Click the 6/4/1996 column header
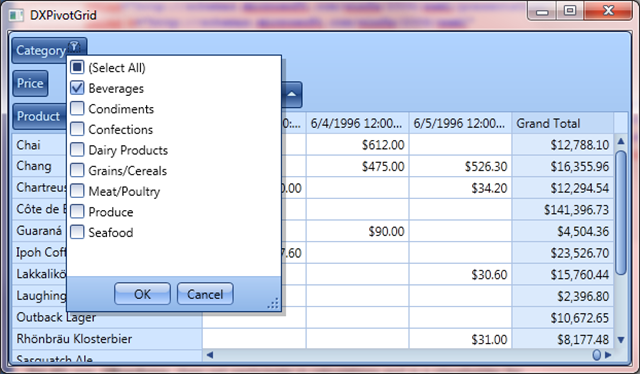 [x=358, y=123]
